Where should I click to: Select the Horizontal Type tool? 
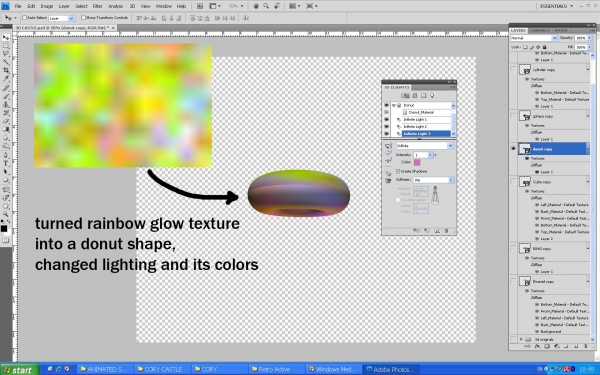[5, 163]
